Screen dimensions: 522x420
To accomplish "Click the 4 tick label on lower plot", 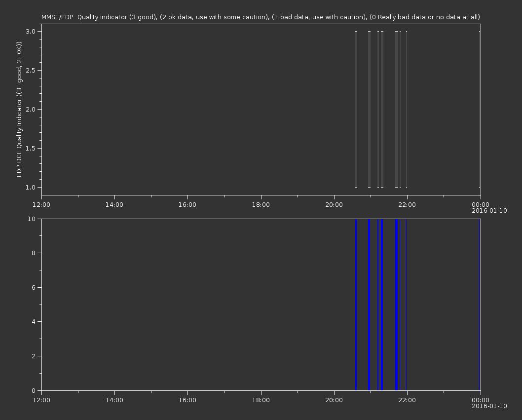I will (34, 322).
